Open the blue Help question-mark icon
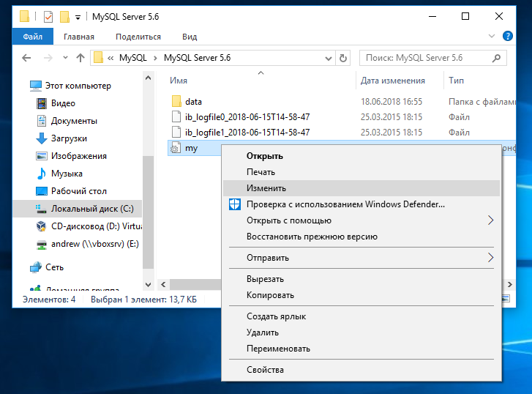Image resolution: width=532 pixels, height=394 pixels. (508, 36)
